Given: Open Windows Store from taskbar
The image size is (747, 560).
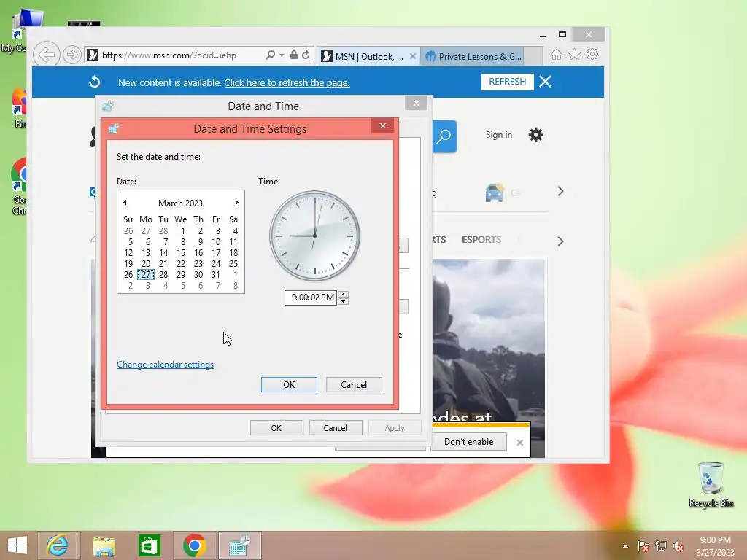Looking at the screenshot, I should (x=149, y=545).
